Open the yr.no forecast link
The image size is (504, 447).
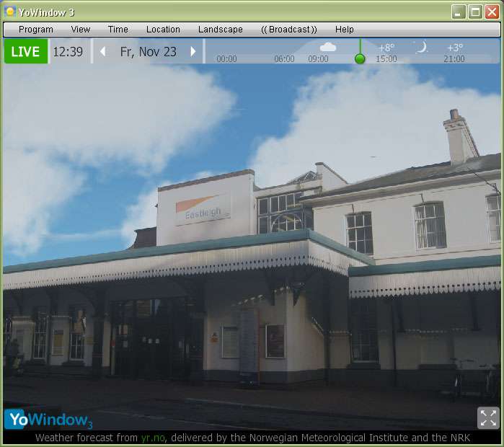[153, 438]
